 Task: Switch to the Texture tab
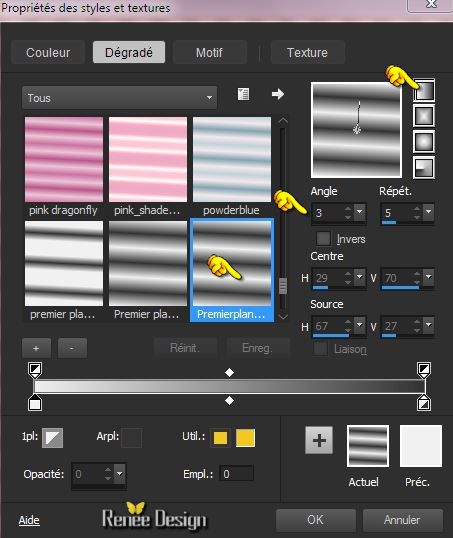coord(307,52)
